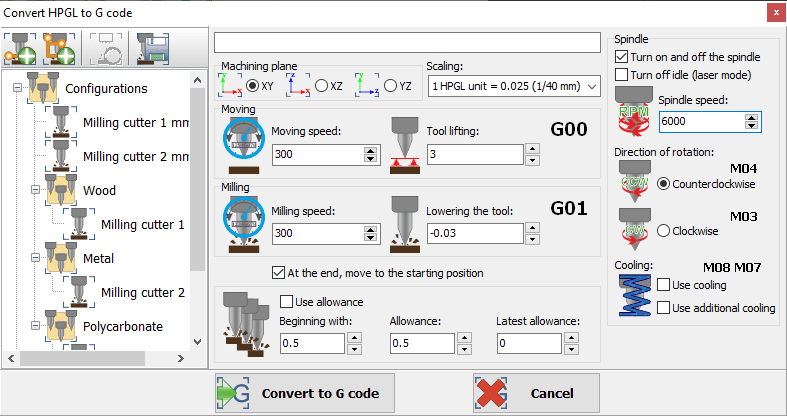Click the spindle RPM icon

coord(634,111)
